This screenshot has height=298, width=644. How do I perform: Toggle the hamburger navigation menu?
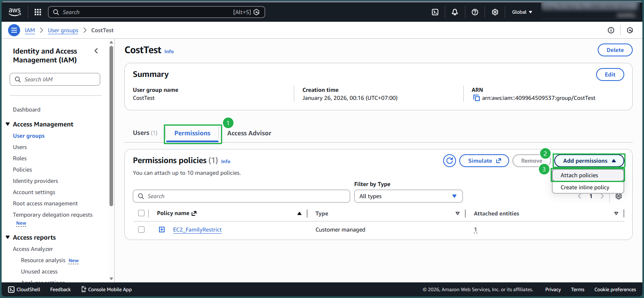click(x=14, y=30)
